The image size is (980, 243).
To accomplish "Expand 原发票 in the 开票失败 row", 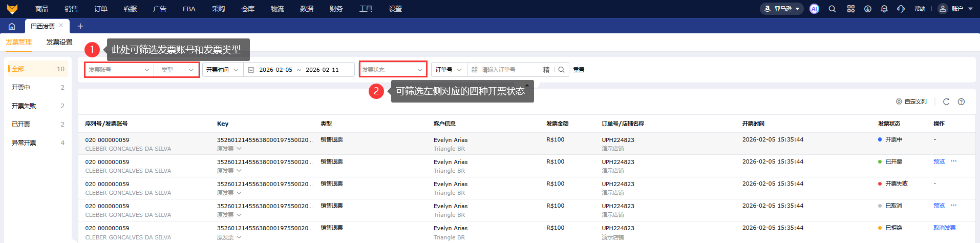I will [229, 193].
